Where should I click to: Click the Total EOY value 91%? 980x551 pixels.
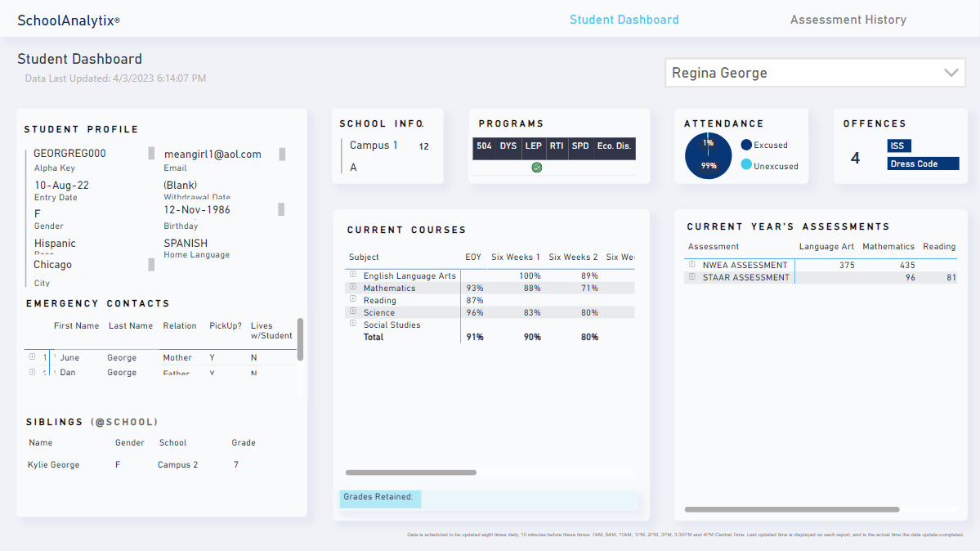[x=475, y=337]
